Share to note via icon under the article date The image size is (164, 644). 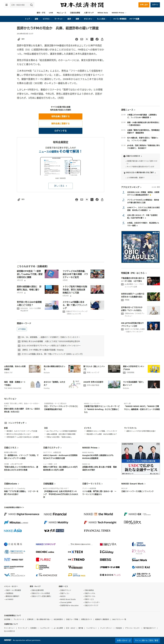point(87,39)
